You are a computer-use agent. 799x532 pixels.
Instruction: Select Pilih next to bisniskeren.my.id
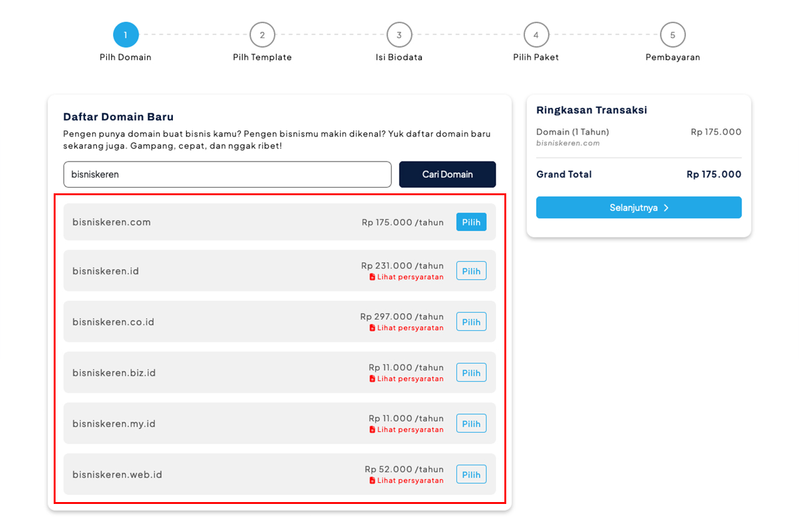pos(471,423)
